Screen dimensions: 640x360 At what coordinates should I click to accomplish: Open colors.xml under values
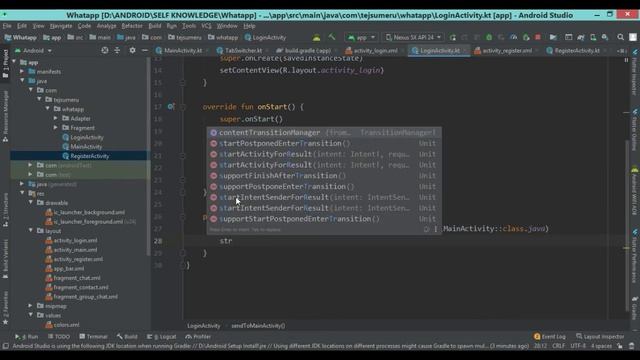coord(66,325)
